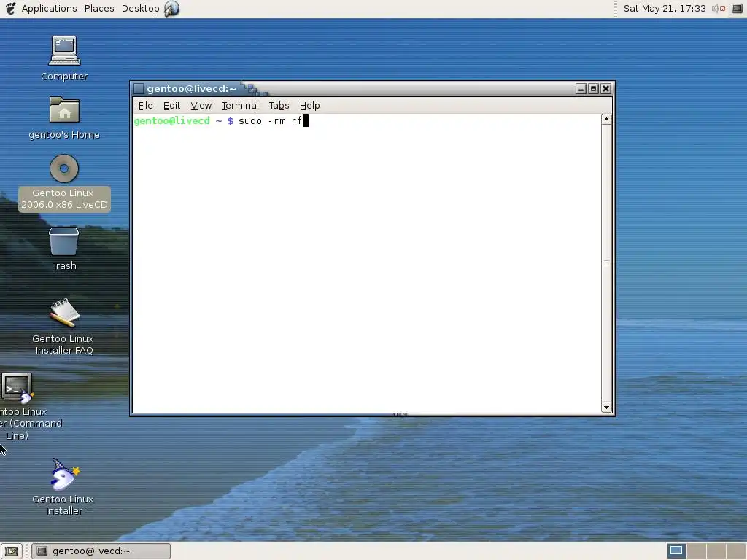Switch to the first workspace in switcher
747x560 pixels.
[676, 551]
